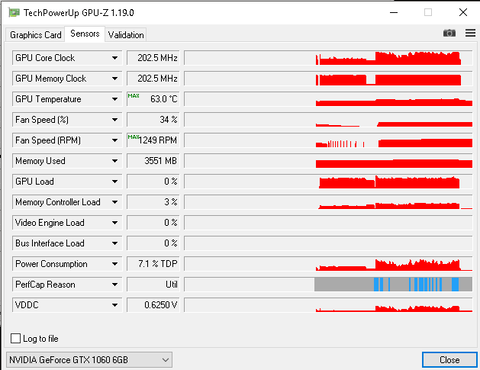Open the Memory Used dropdown

click(x=115, y=161)
